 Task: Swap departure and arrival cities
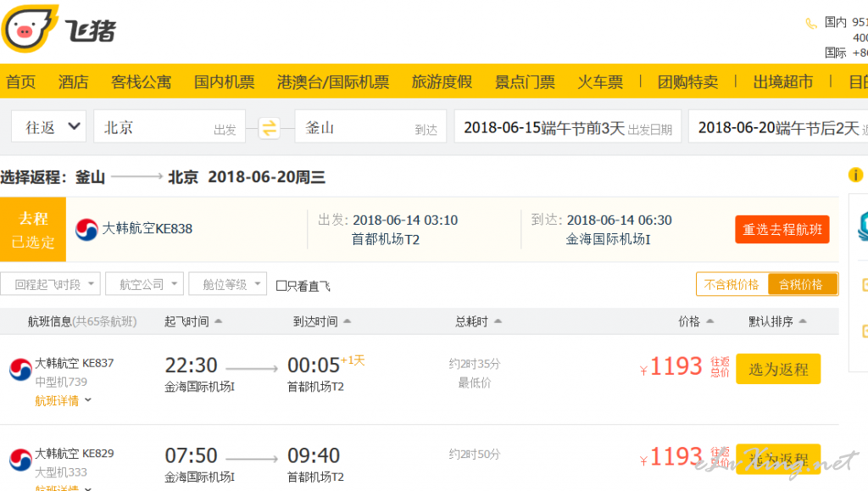click(269, 128)
